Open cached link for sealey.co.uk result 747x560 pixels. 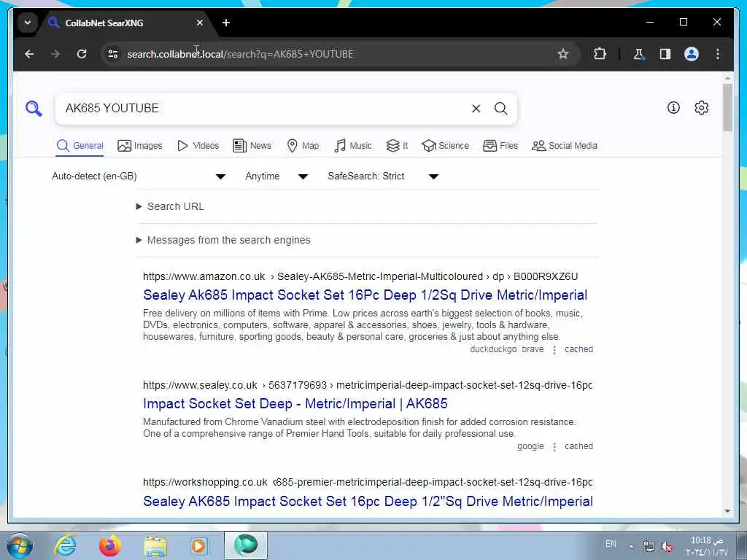[578, 446]
